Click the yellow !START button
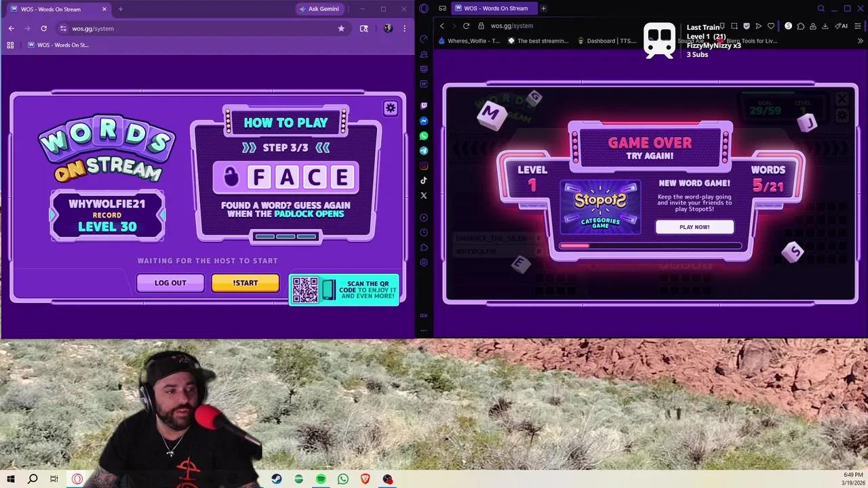The height and width of the screenshot is (488, 868). click(245, 283)
